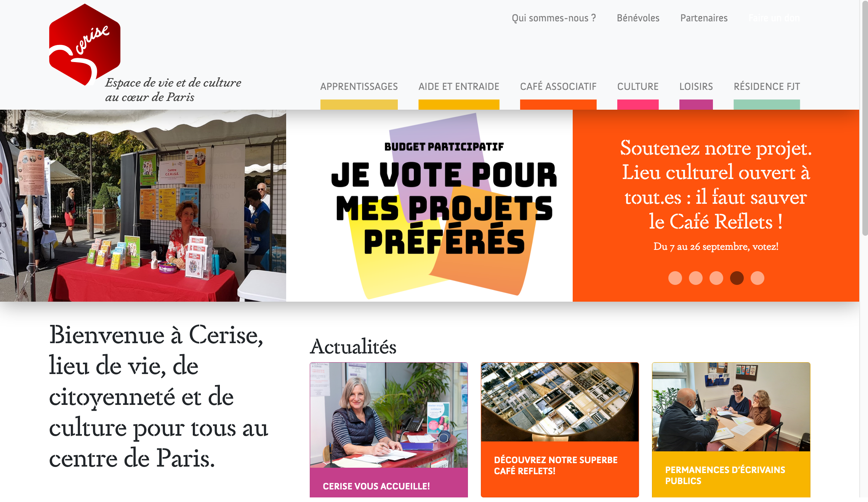Viewport: 868px width, 502px height.
Task: Open the Bénévoles link
Action: click(638, 18)
